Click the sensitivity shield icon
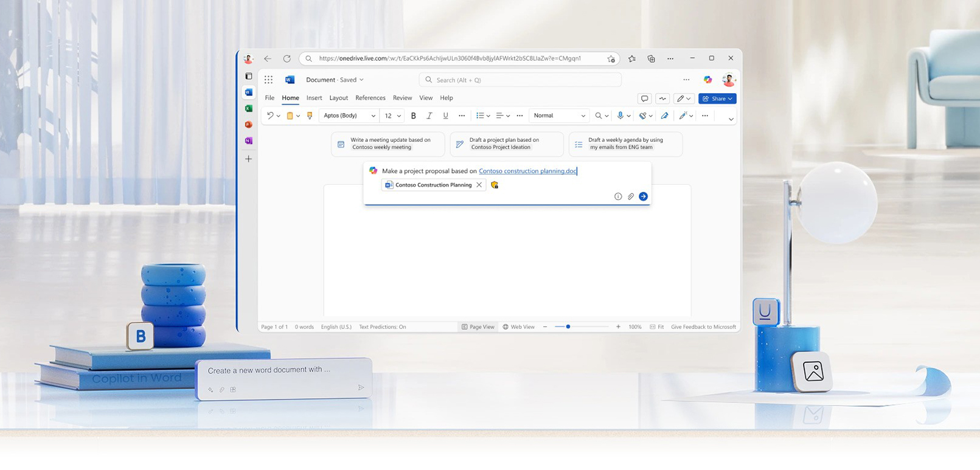980x470 pixels. (x=495, y=185)
